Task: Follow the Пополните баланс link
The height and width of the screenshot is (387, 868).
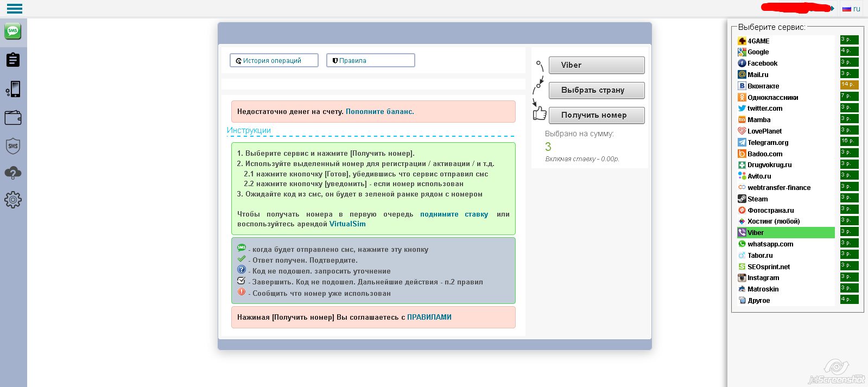Action: pyautogui.click(x=380, y=111)
